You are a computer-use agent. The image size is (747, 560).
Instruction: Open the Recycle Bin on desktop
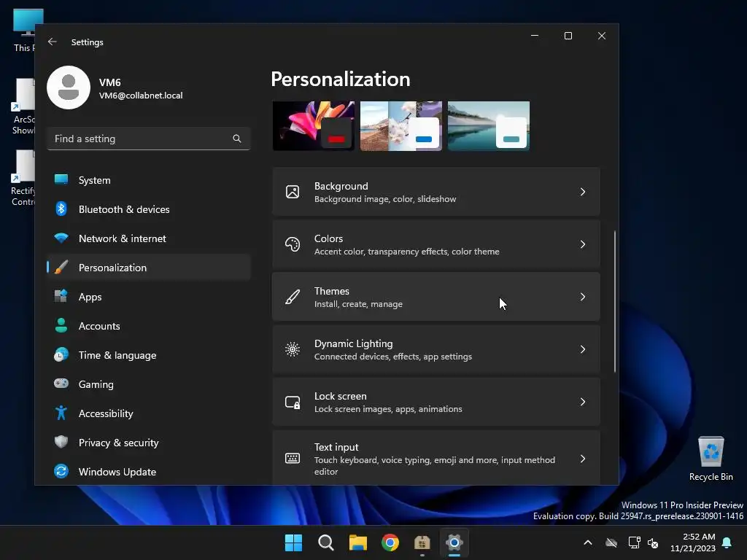pos(711,459)
